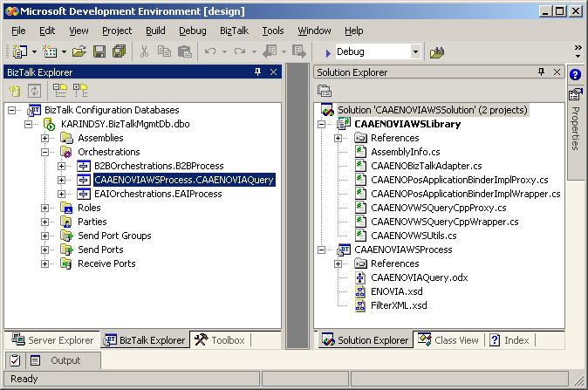Click the Solution Explorer Properties toolbar icon
This screenshot has height=390, width=588.
tap(325, 91)
